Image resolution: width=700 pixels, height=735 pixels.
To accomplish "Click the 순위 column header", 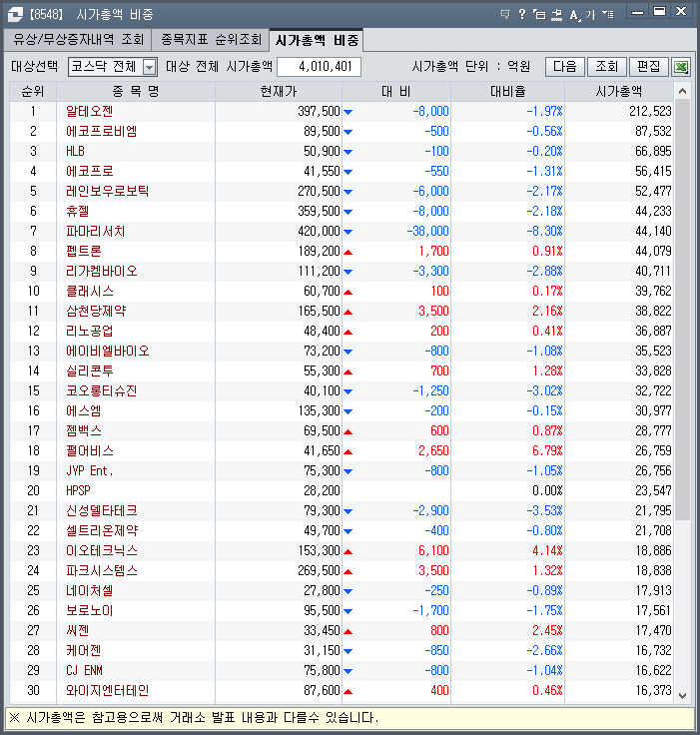I will (x=33, y=92).
